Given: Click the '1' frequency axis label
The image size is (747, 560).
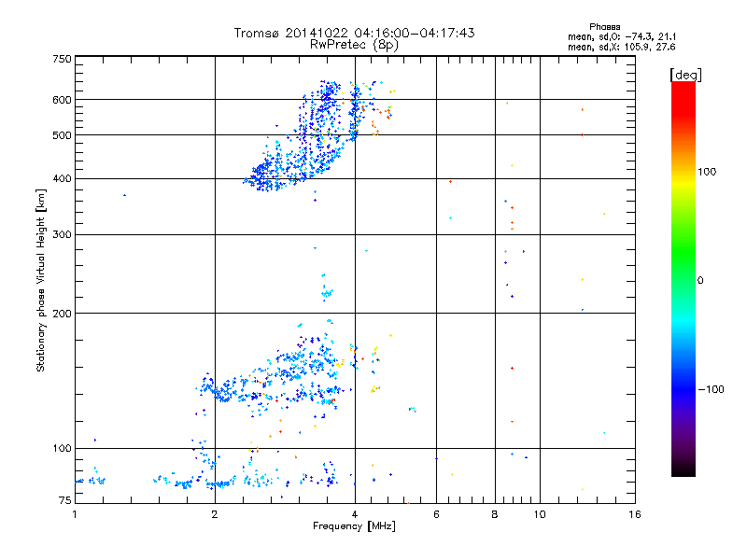Looking at the screenshot, I should (x=75, y=514).
